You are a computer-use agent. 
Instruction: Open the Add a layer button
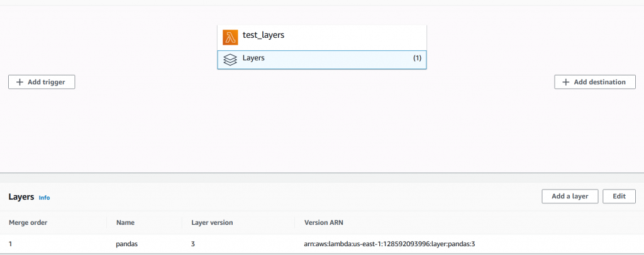pyautogui.click(x=569, y=196)
